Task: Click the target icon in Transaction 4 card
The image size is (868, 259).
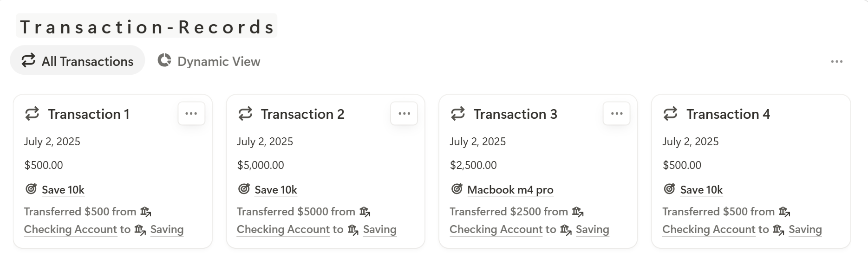Action: [x=670, y=189]
